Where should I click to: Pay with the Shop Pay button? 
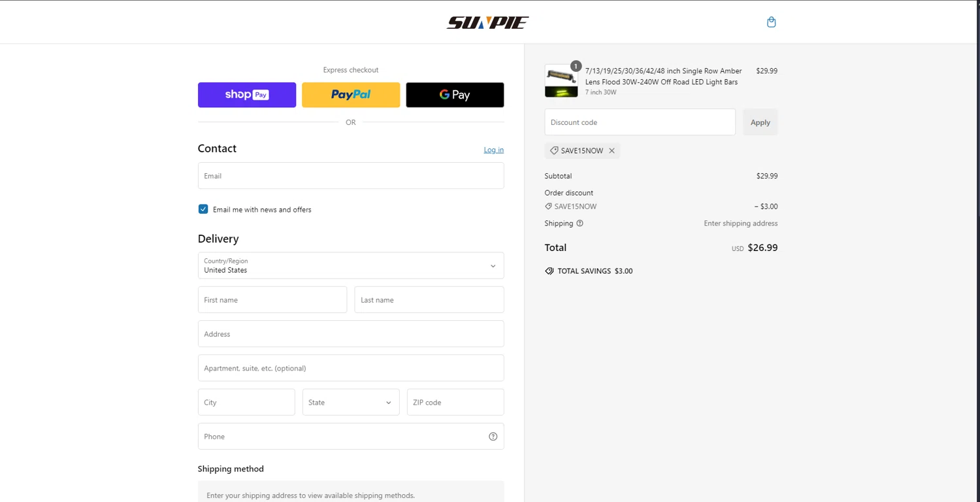247,95
